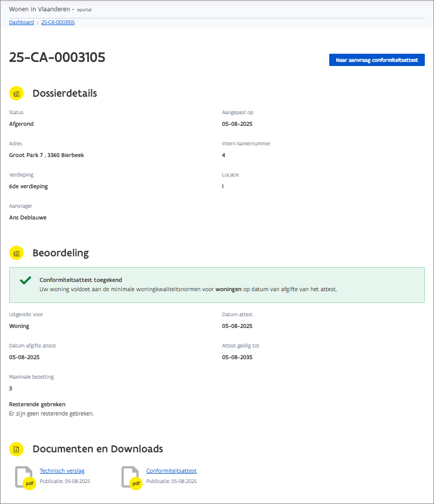Click the Conformiteitsattest toegekend banner title
This screenshot has height=504, width=434.
[x=81, y=280]
